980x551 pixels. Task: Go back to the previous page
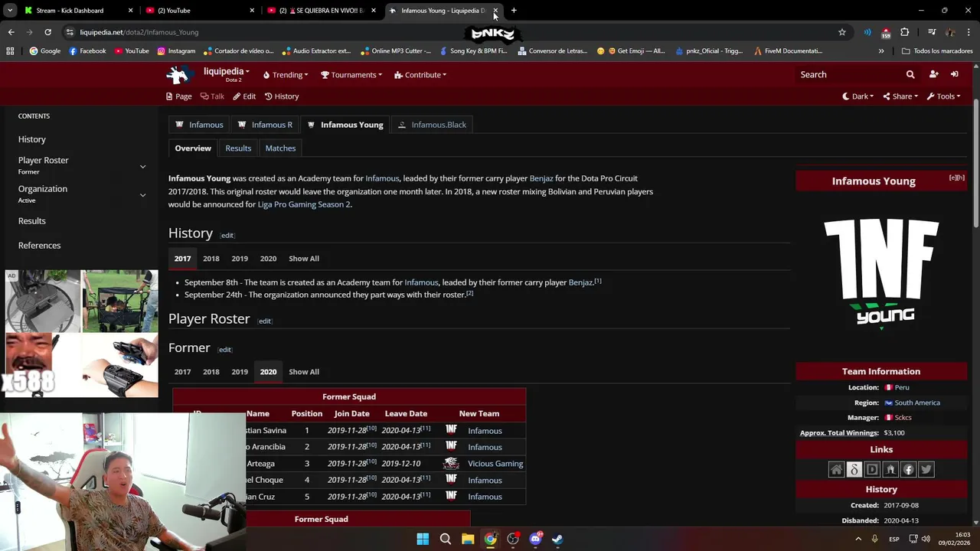[11, 32]
